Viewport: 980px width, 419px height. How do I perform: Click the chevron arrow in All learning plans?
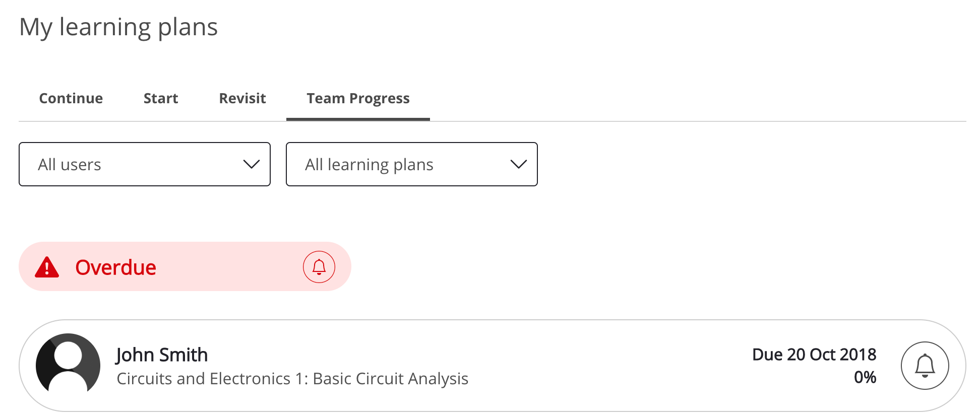click(x=518, y=164)
